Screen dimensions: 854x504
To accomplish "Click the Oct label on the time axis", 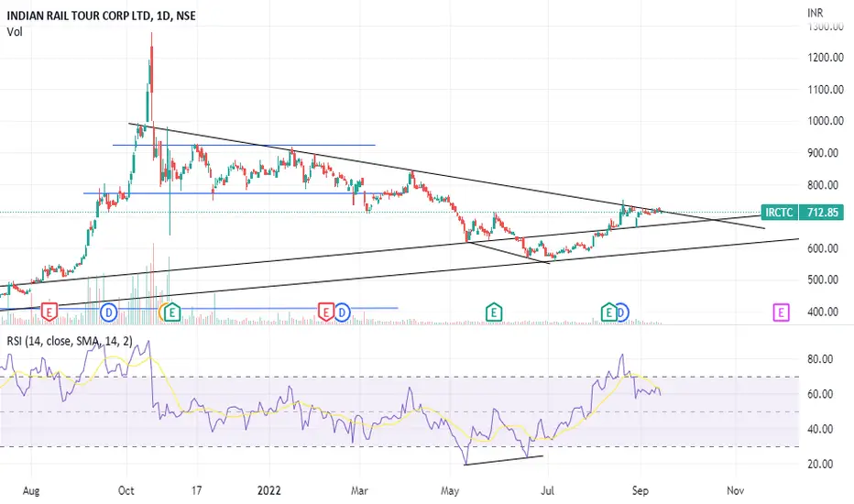I will [126, 491].
